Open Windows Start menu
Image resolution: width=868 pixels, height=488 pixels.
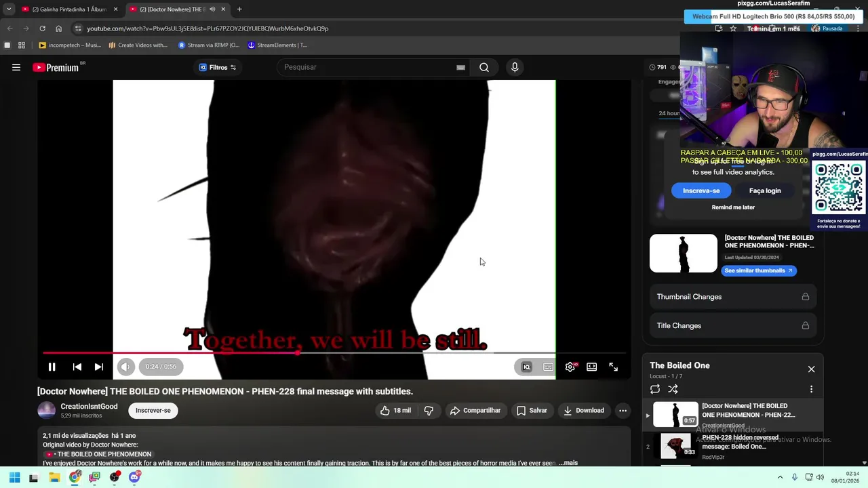click(14, 477)
